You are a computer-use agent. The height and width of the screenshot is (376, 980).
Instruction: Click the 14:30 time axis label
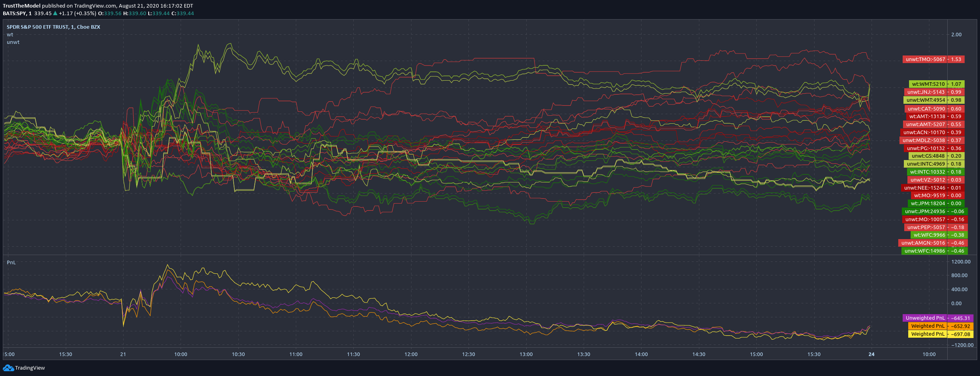tap(699, 354)
